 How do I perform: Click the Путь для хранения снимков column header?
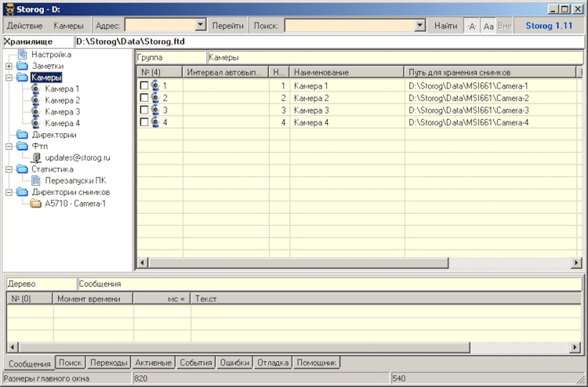tap(490, 72)
